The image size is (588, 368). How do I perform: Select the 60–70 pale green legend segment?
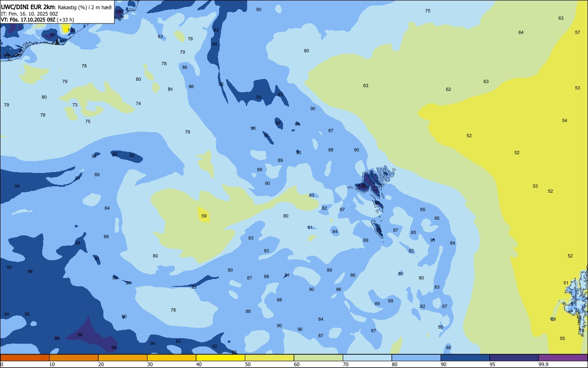[x=318, y=357]
